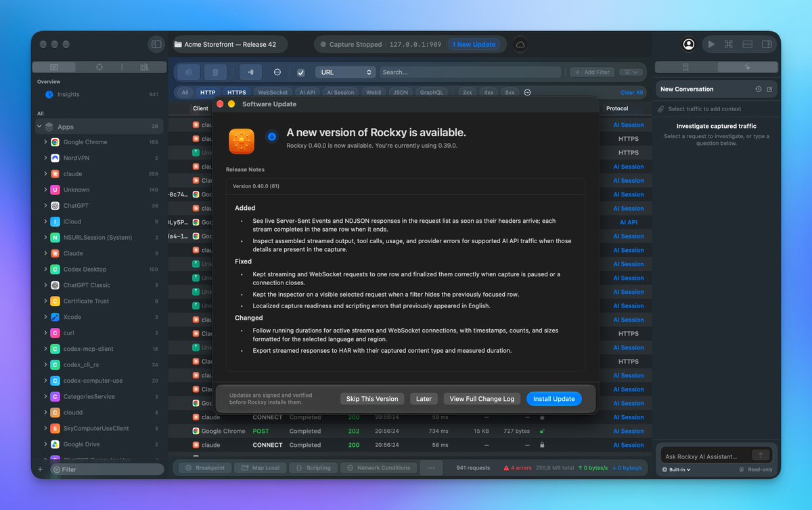Open the filter options dropdown beside Add Filter
The image size is (812, 510).
click(x=630, y=72)
